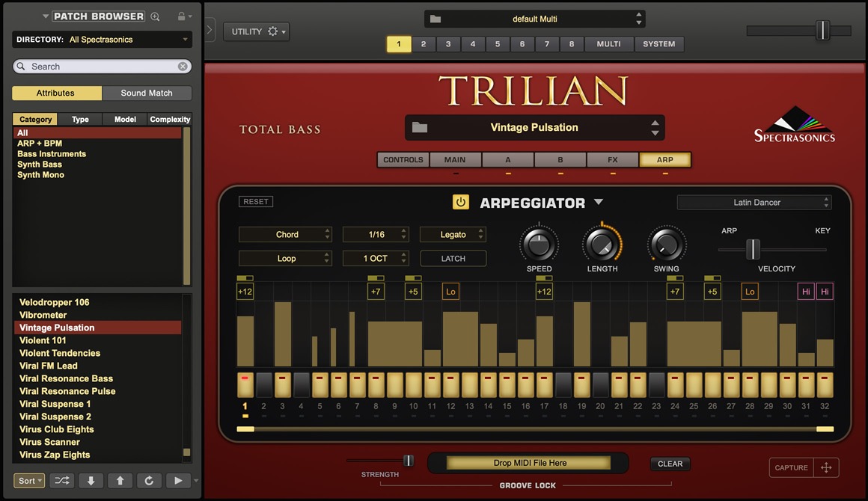Enable the Latch button
868x501 pixels.
(453, 259)
